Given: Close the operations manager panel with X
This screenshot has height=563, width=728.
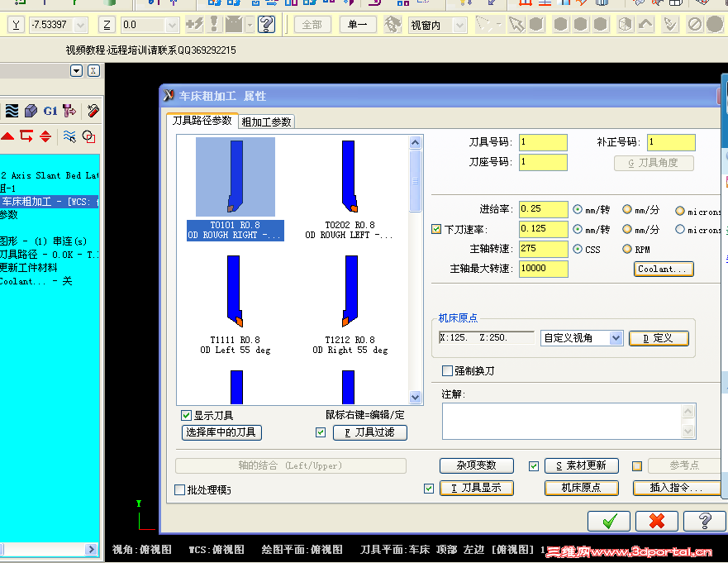Looking at the screenshot, I should coord(93,70).
